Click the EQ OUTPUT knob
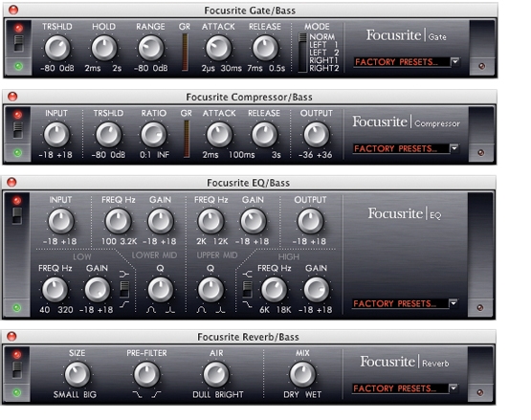531x420 pixels. [310, 221]
